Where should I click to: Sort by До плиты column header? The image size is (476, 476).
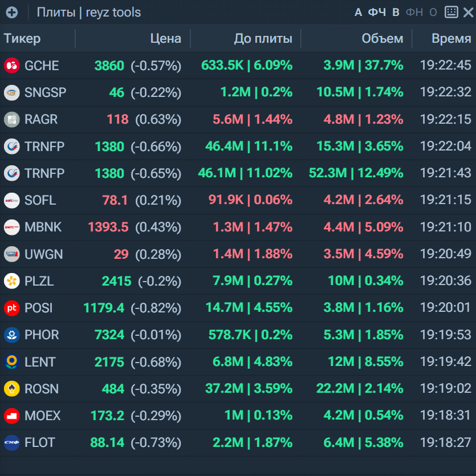263,39
